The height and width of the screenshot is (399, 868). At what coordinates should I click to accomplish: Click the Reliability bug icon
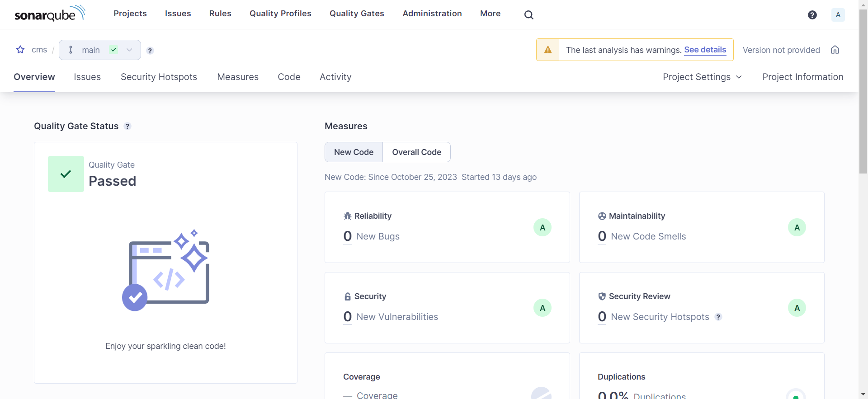tap(347, 216)
